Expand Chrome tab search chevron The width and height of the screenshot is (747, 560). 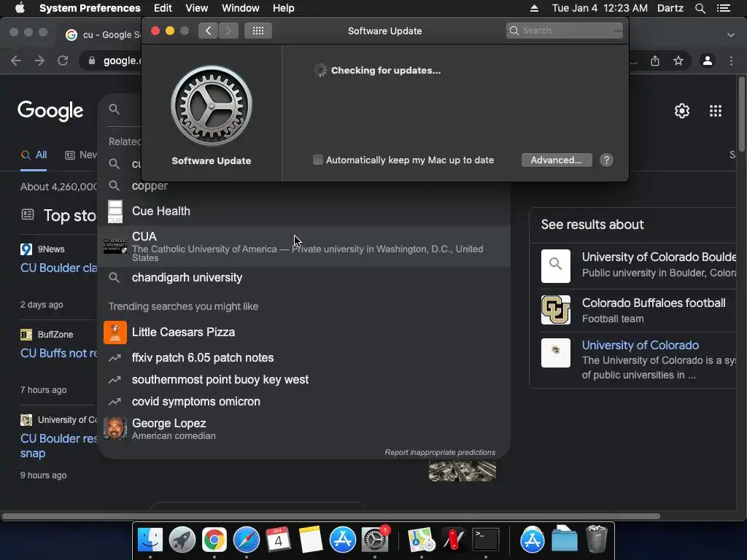(731, 35)
